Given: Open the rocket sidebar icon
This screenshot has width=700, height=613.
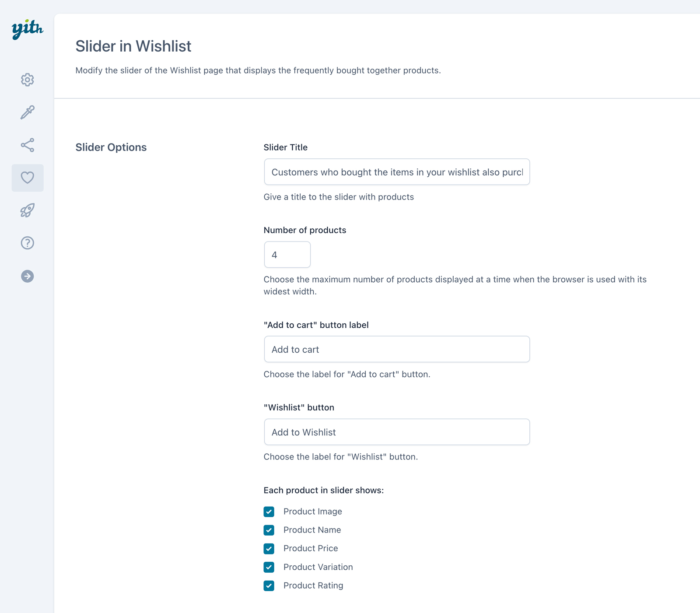Looking at the screenshot, I should click(28, 210).
